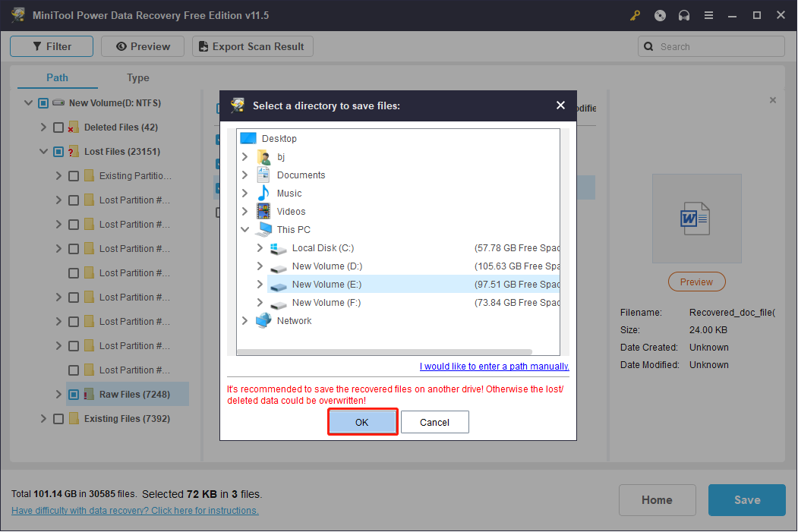Collapse This PC in the save dialog
798x532 pixels.
[245, 229]
